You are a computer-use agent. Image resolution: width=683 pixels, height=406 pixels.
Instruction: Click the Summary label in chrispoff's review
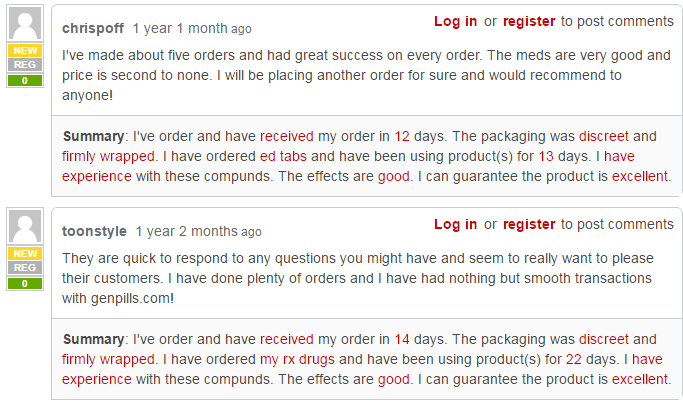tap(94, 136)
